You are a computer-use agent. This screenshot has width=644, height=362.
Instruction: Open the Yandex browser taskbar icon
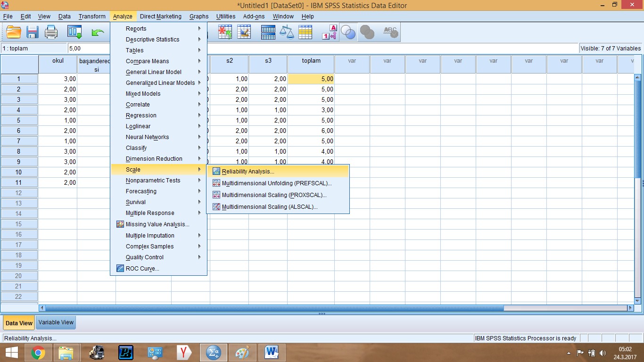184,353
